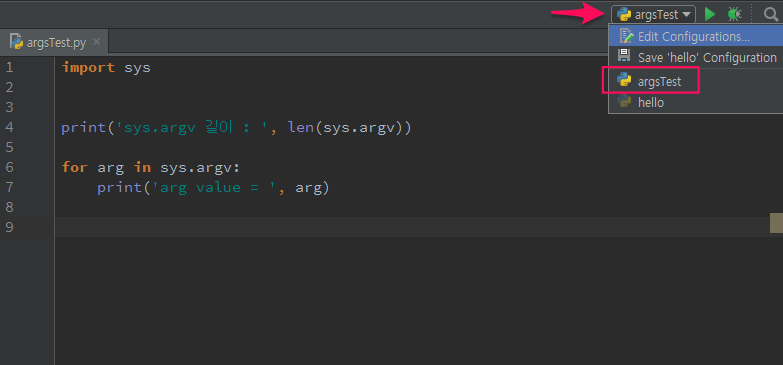Run the program with green play icon
This screenshot has width=783, height=365.
(x=710, y=14)
